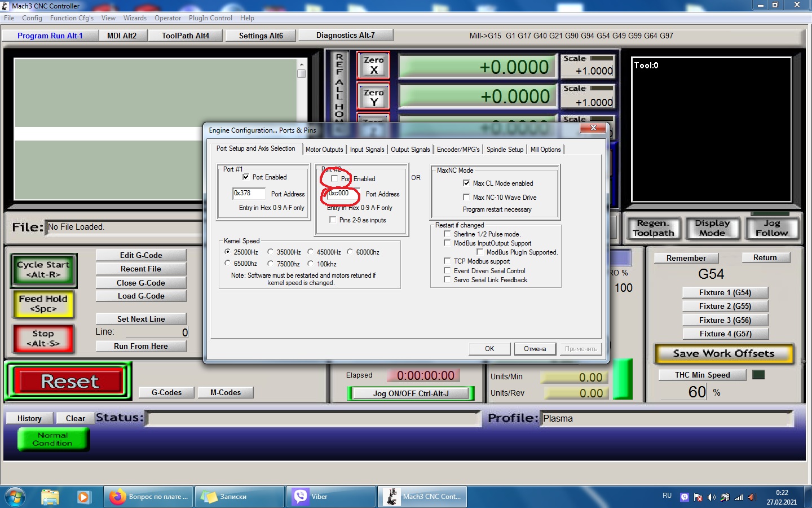Click Save Work Offsets button
This screenshot has width=812, height=508.
coord(724,354)
